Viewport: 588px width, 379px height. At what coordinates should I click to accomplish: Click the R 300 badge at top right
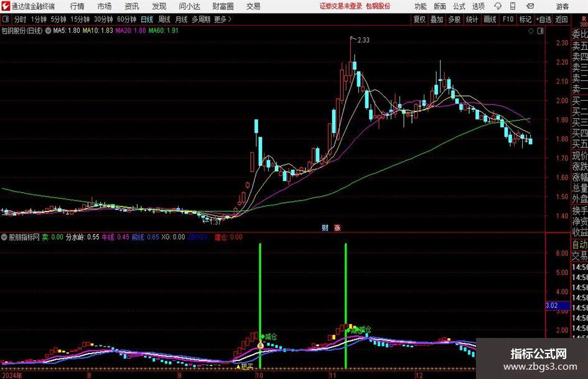pos(584,22)
